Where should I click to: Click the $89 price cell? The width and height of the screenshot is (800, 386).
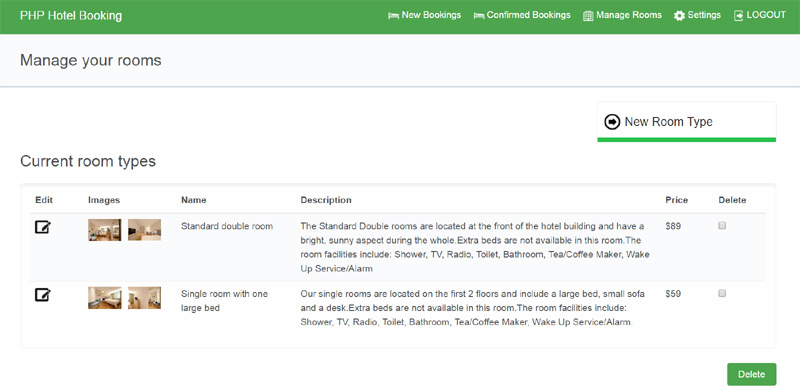tap(673, 226)
